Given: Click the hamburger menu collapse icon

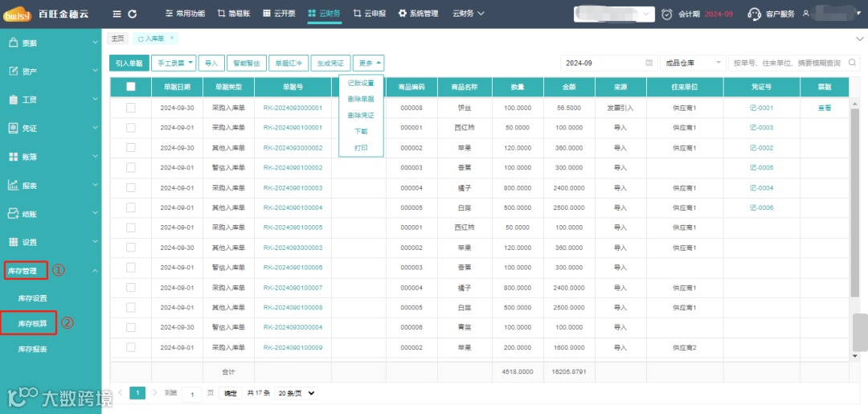Looking at the screenshot, I should click(x=117, y=14).
